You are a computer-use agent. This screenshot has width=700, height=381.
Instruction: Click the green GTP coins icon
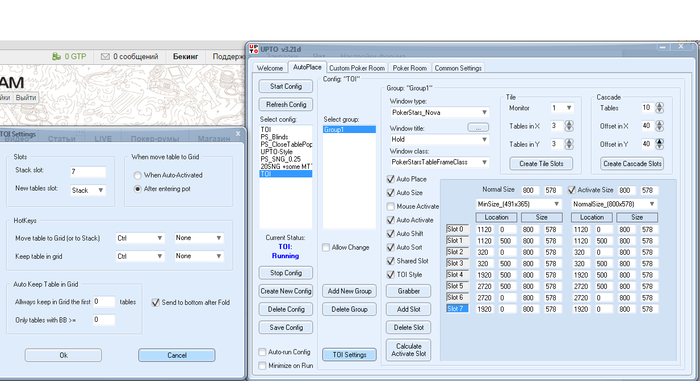coord(56,56)
